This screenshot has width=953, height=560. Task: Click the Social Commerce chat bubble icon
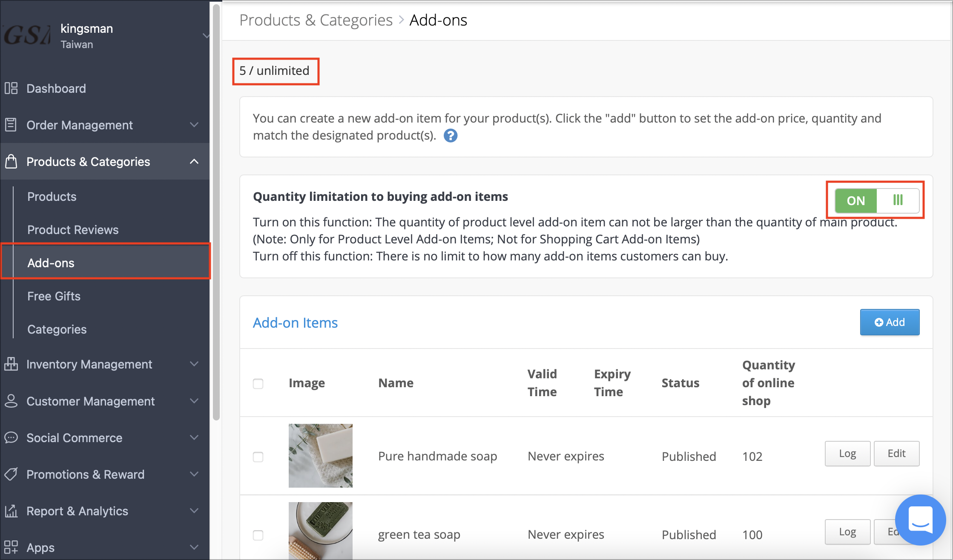pos(11,437)
